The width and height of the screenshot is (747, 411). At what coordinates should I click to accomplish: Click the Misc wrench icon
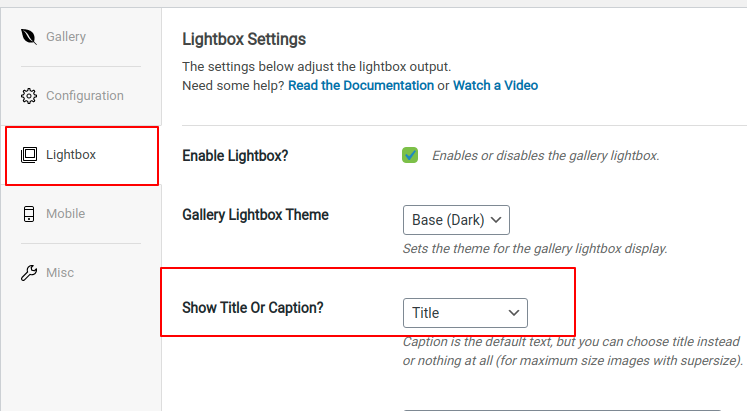coord(29,273)
